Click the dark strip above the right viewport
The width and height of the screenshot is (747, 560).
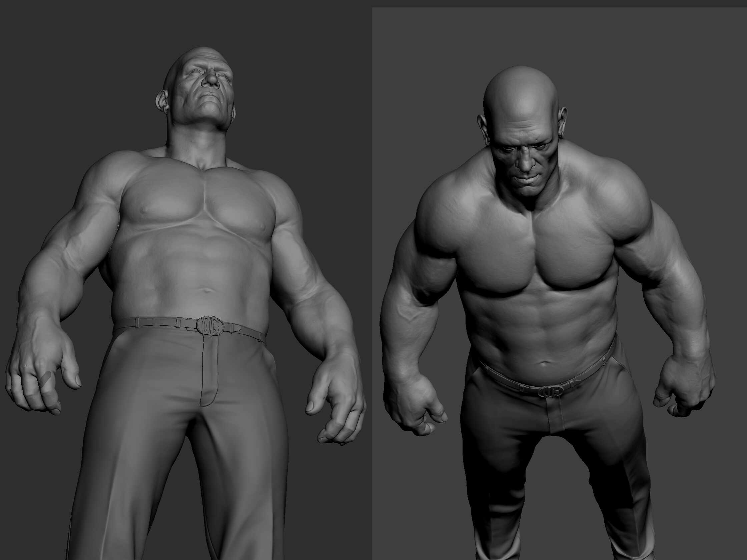click(557, 3)
